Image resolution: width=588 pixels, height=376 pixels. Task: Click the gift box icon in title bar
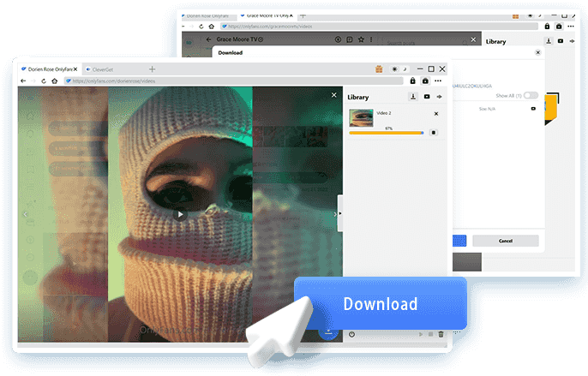pyautogui.click(x=378, y=69)
